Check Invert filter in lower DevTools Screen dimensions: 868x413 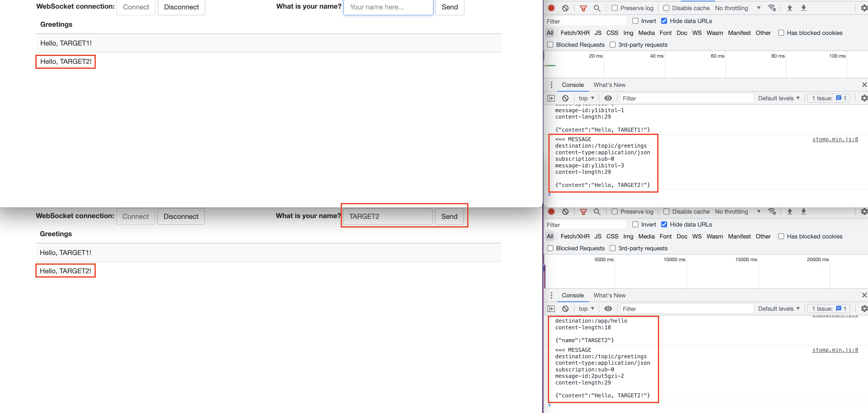coord(635,225)
